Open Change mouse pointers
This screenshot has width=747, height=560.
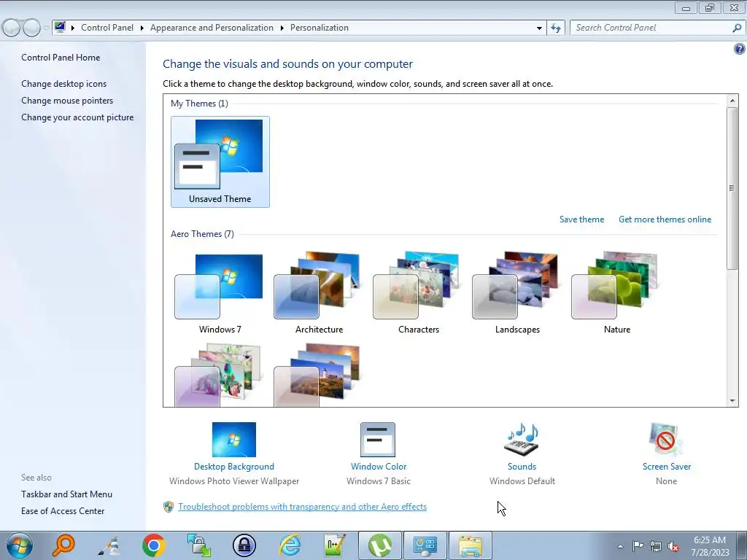tap(67, 101)
